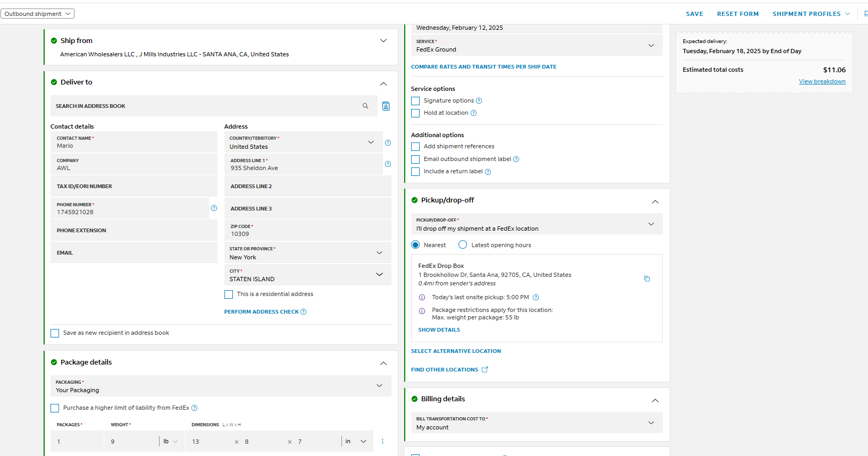Collapse the Billing details section
The image size is (868, 456).
click(x=655, y=401)
